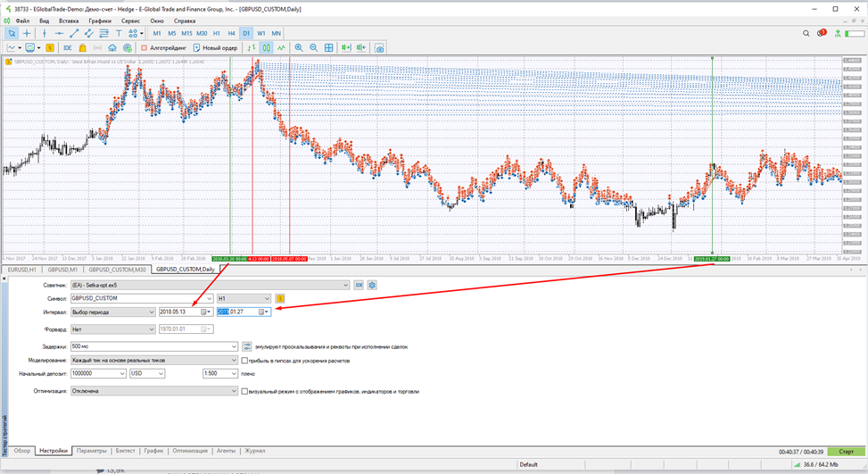
Task: Switch to the EURUSD,H1 chart tab
Action: pos(22,270)
